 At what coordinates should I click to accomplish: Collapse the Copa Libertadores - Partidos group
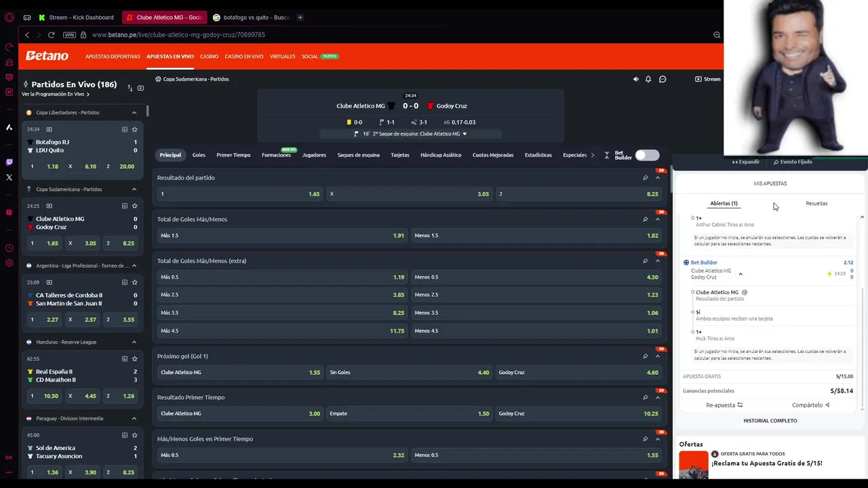pos(134,113)
